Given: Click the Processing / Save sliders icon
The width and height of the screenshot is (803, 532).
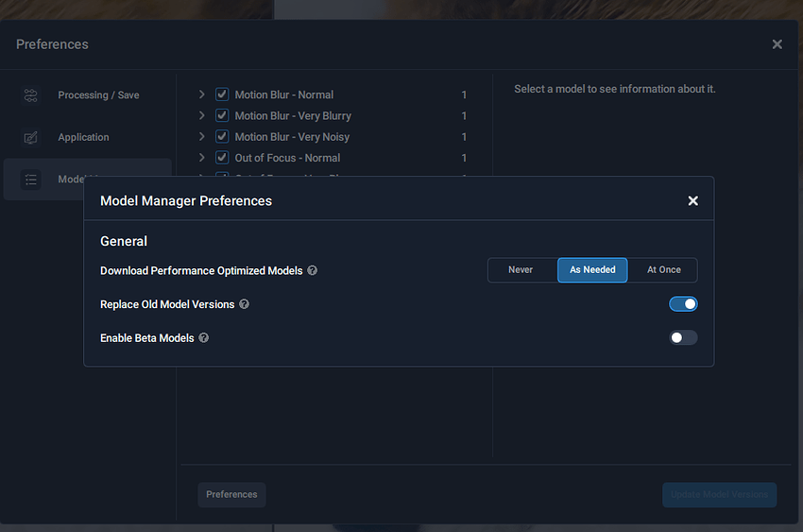Looking at the screenshot, I should [x=31, y=95].
